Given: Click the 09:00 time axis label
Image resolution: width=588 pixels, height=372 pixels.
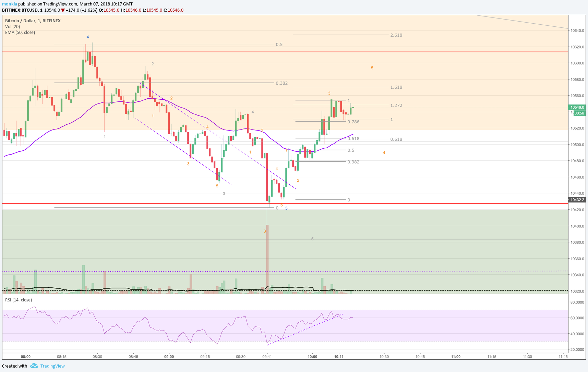Looking at the screenshot, I should pos(169,357).
